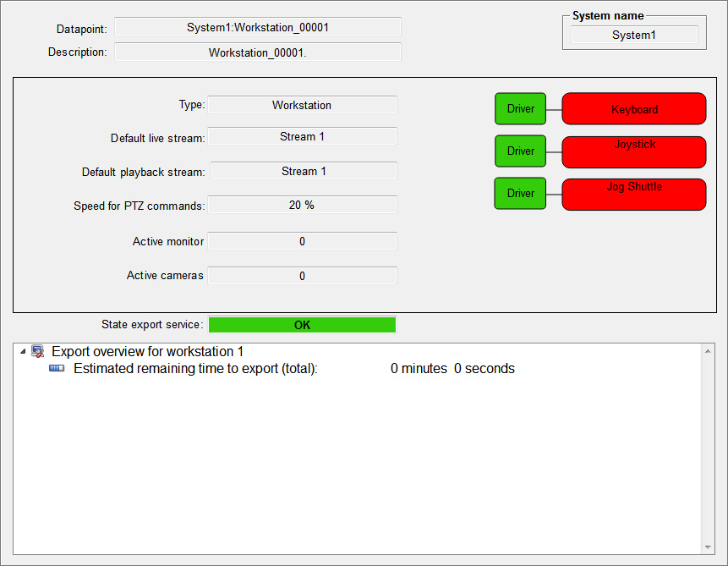Click the '0 minutes 0 seconds' value
This screenshot has height=566, width=728.
click(452, 369)
